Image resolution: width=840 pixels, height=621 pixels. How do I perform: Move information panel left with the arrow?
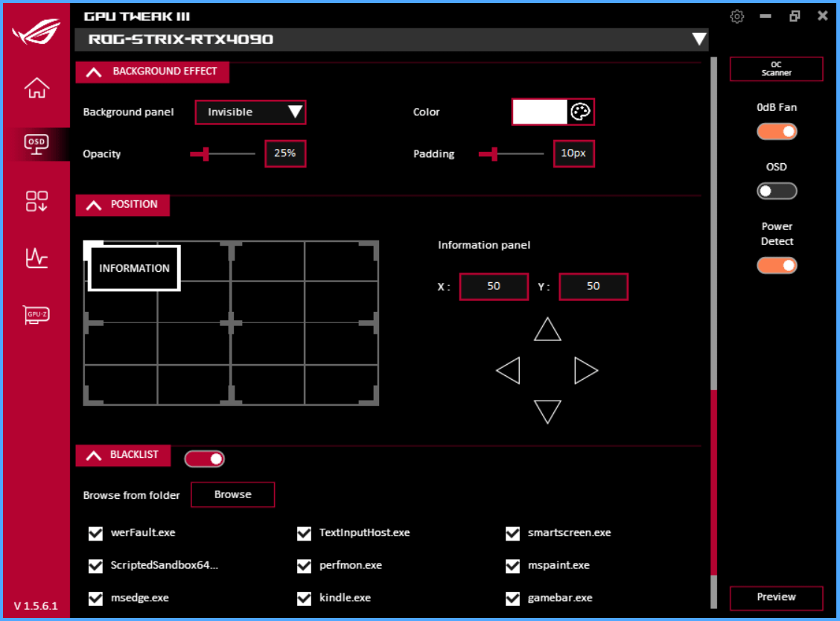tap(508, 370)
